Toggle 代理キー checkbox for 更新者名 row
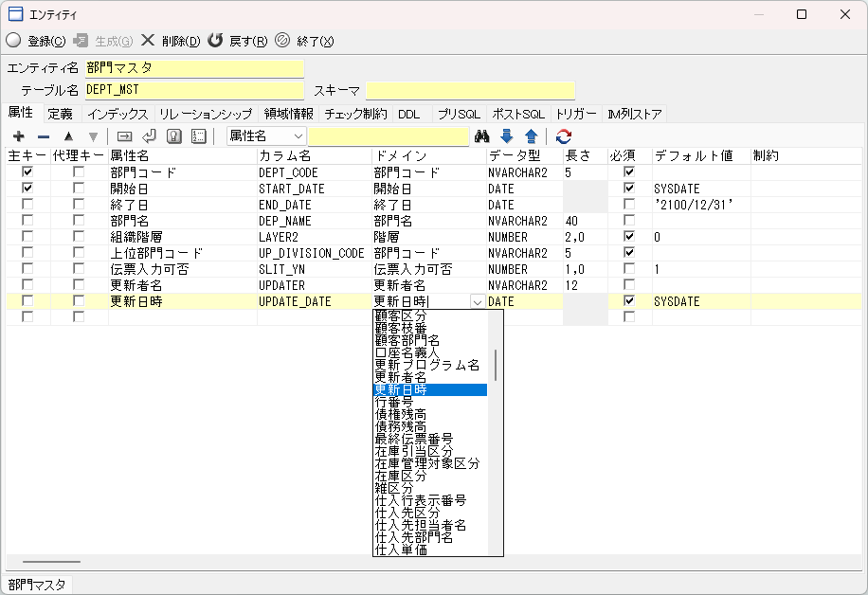The height and width of the screenshot is (595, 868). pyautogui.click(x=79, y=284)
